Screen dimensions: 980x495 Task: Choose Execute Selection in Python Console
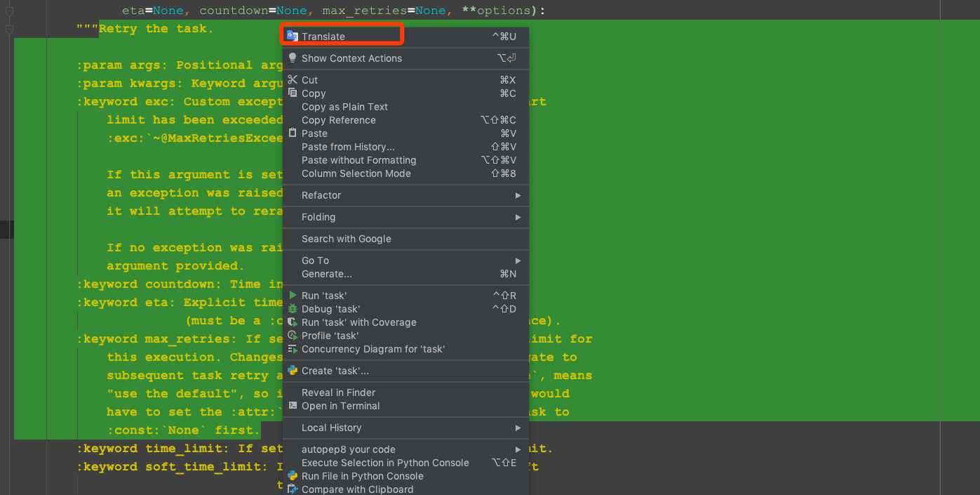405,463
